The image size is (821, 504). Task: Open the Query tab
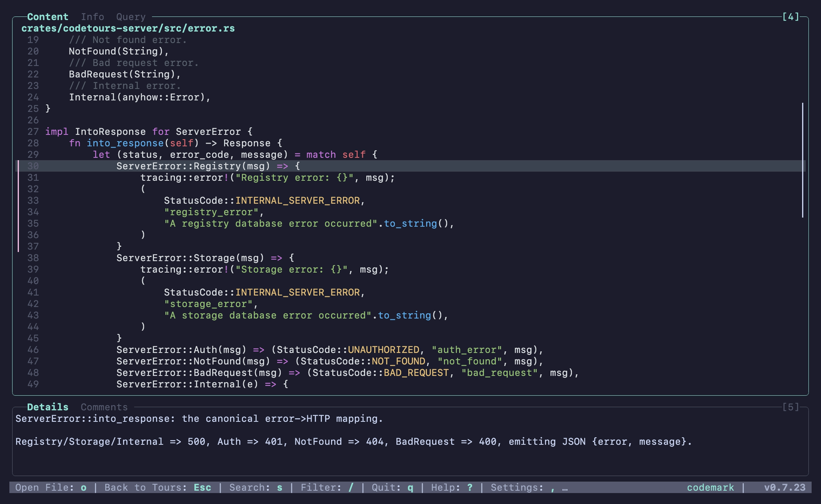[131, 17]
